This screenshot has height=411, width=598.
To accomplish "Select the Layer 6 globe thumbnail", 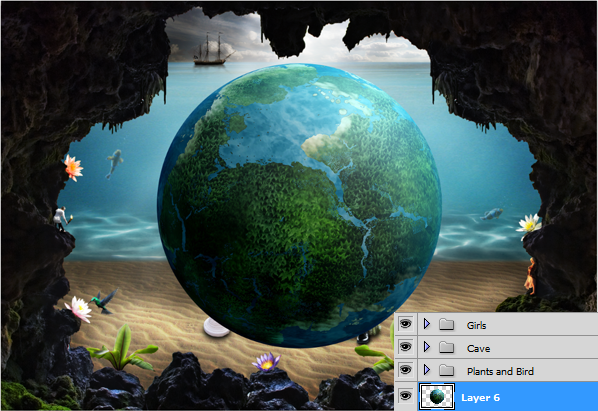I will [x=437, y=397].
